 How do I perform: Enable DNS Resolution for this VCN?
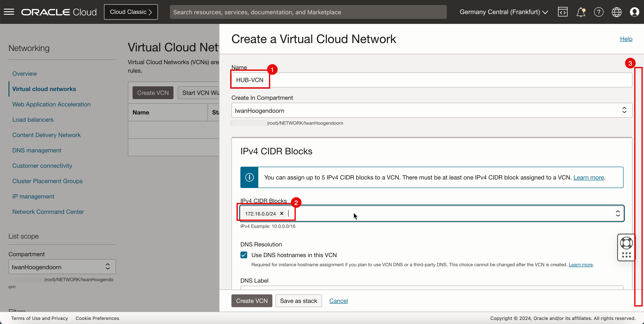coord(244,255)
